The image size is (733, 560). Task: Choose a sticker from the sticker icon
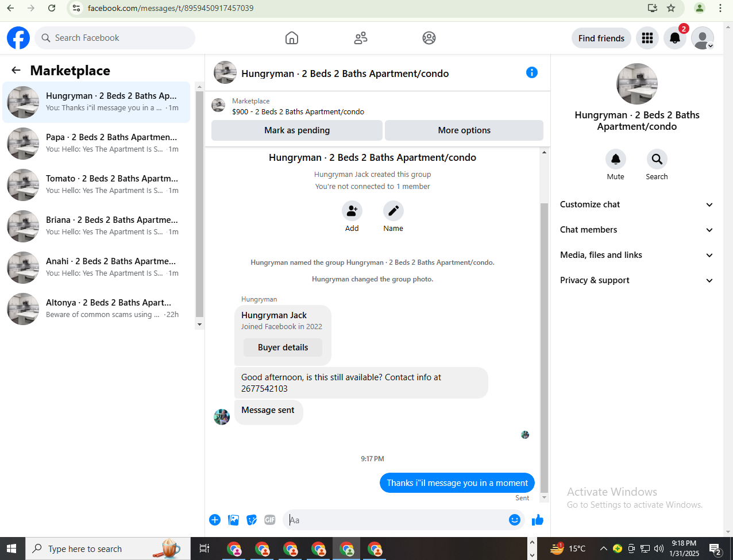tap(252, 520)
